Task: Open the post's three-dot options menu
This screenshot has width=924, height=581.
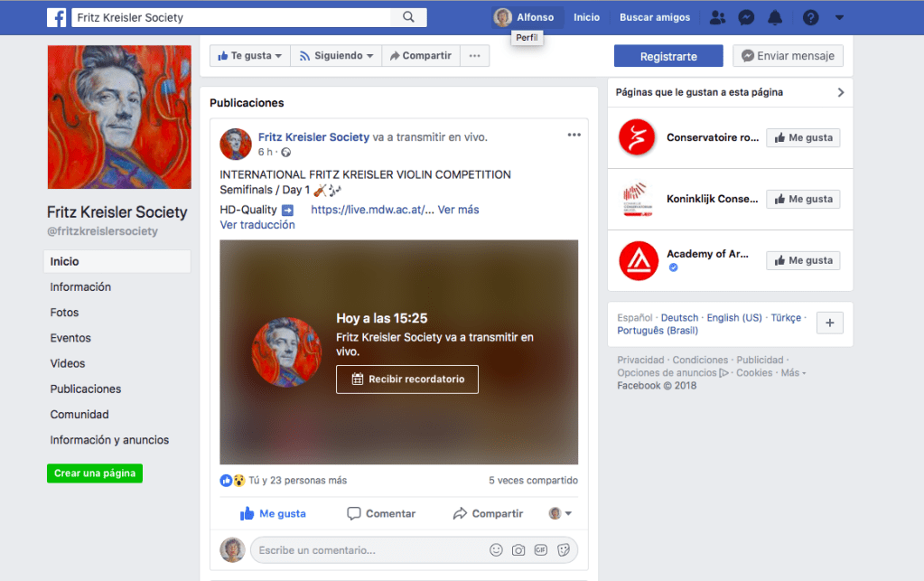Action: click(574, 136)
